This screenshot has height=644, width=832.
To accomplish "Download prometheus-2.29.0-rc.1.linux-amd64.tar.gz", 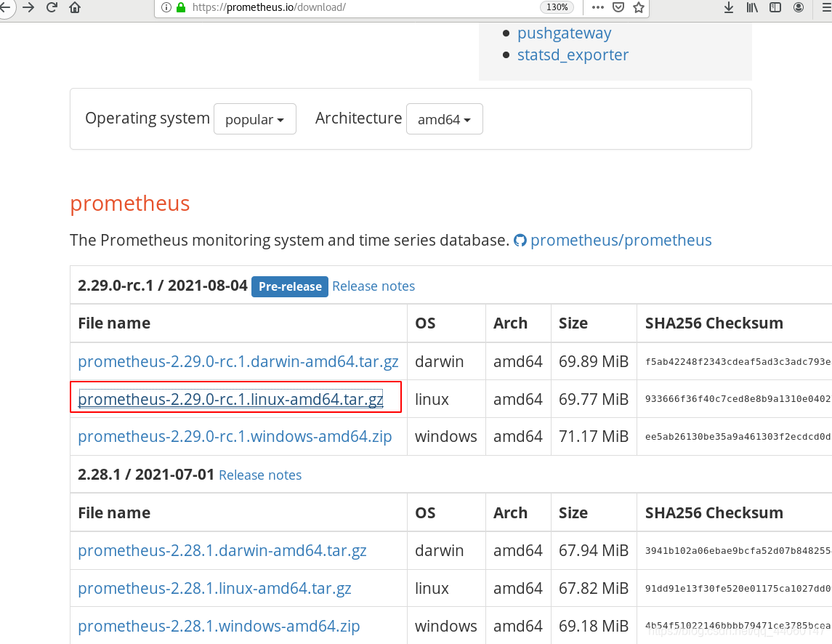I will (230, 399).
